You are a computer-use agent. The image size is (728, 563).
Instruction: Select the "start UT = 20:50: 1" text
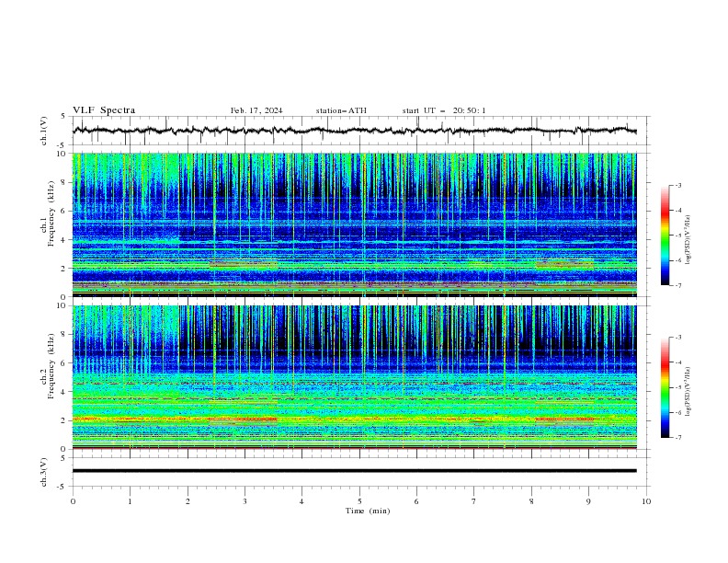[x=444, y=110]
